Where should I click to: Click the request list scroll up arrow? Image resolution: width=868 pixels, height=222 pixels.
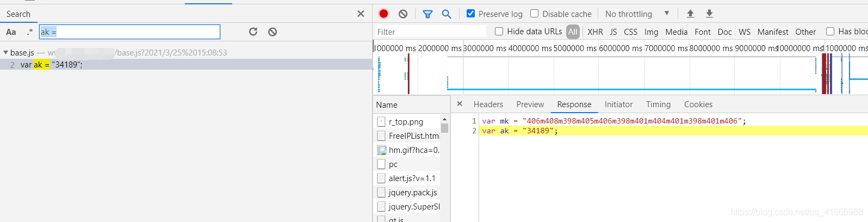tap(445, 119)
